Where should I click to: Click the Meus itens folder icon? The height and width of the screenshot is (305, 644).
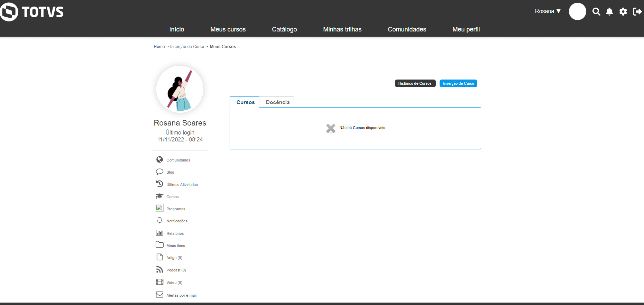[159, 244]
